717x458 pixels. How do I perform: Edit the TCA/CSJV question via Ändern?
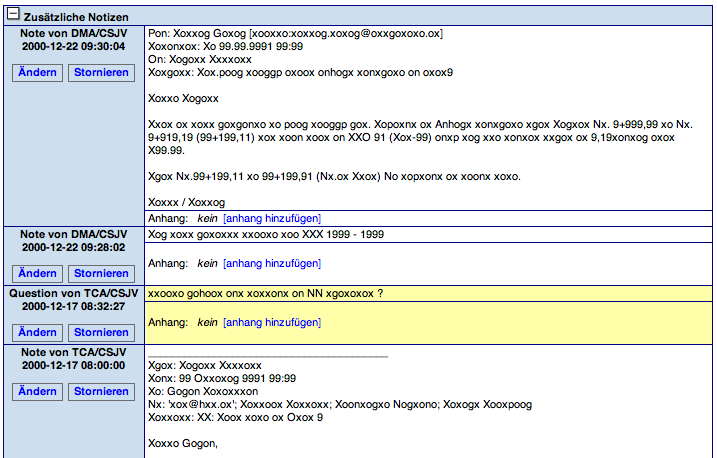[x=38, y=332]
